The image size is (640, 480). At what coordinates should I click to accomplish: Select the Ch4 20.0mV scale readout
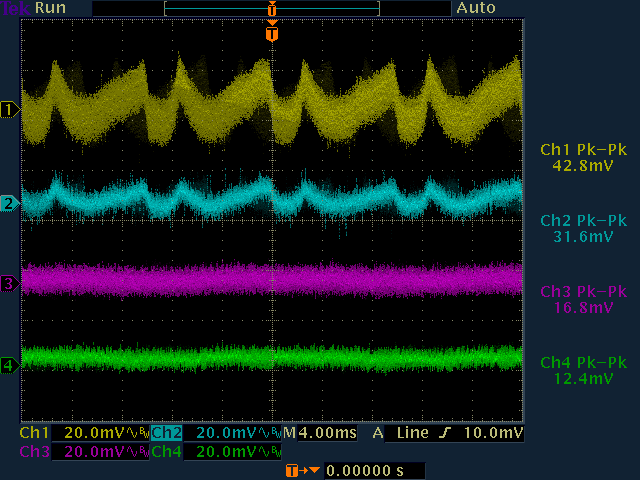click(227, 452)
